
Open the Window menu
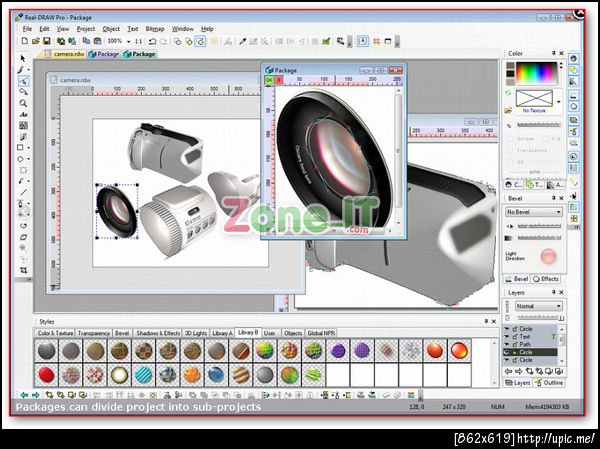183,29
